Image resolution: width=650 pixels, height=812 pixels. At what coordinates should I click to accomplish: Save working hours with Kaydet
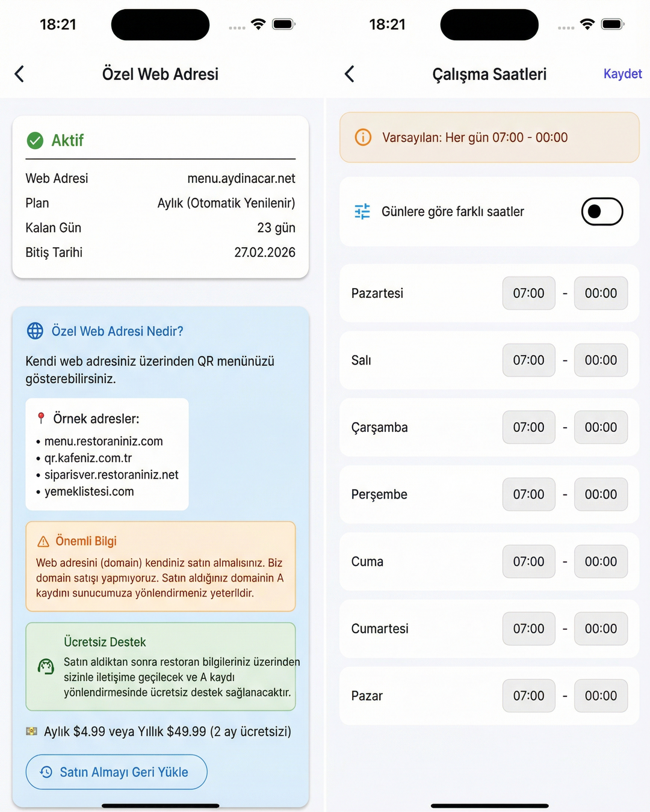tap(622, 74)
